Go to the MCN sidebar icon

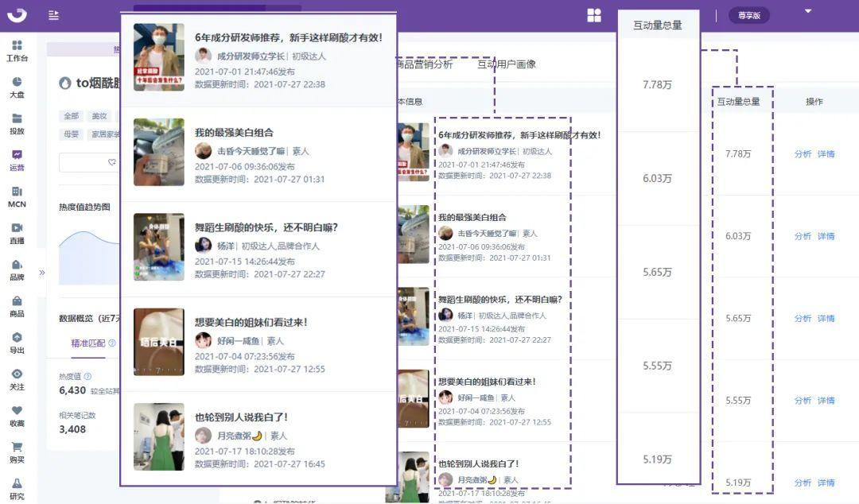17,192
